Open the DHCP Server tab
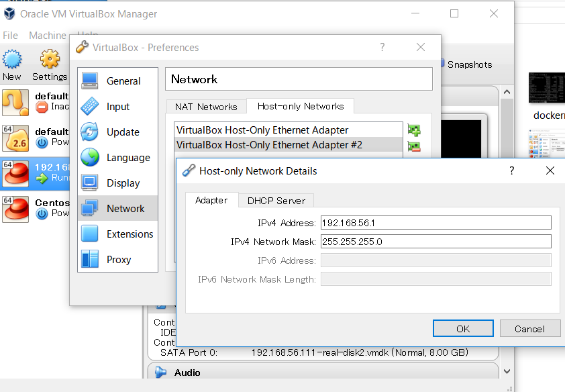Viewport: 565px width, 392px height. pyautogui.click(x=276, y=201)
